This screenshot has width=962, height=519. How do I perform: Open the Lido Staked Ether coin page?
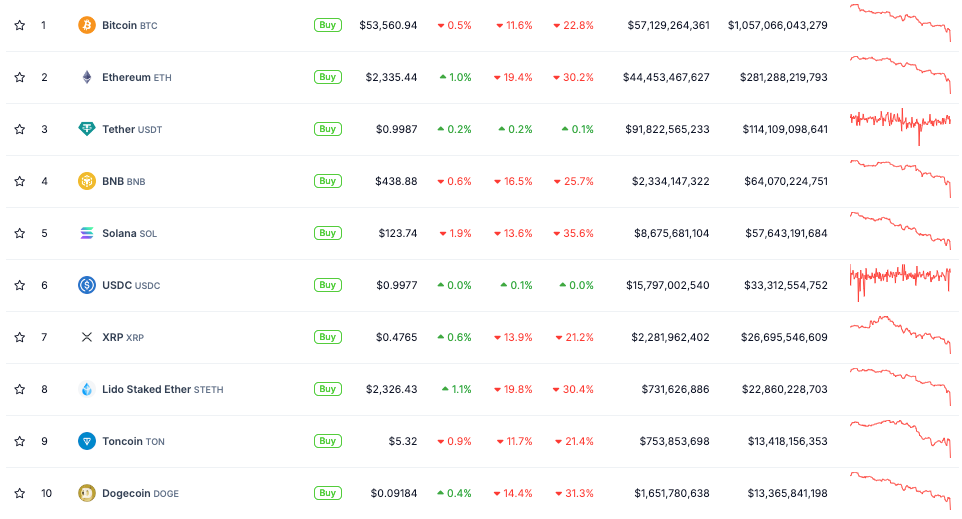click(x=146, y=389)
